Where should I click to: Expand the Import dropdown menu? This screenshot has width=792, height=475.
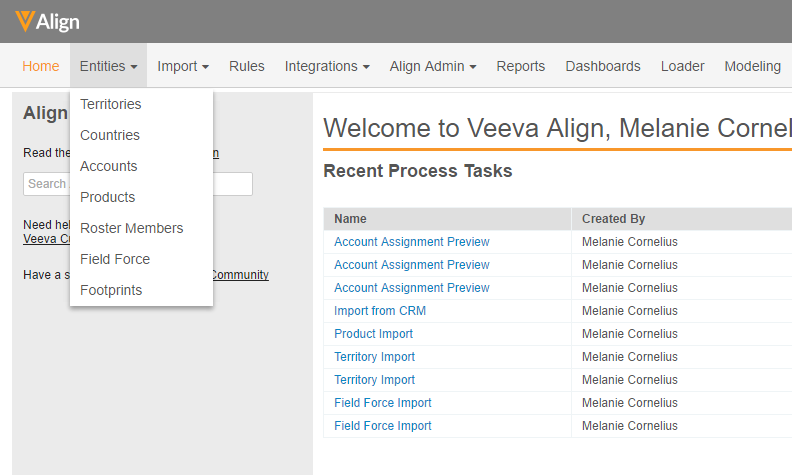[x=183, y=66]
